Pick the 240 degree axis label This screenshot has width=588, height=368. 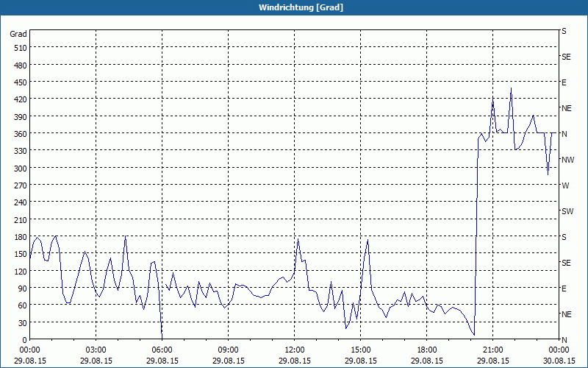(x=21, y=203)
